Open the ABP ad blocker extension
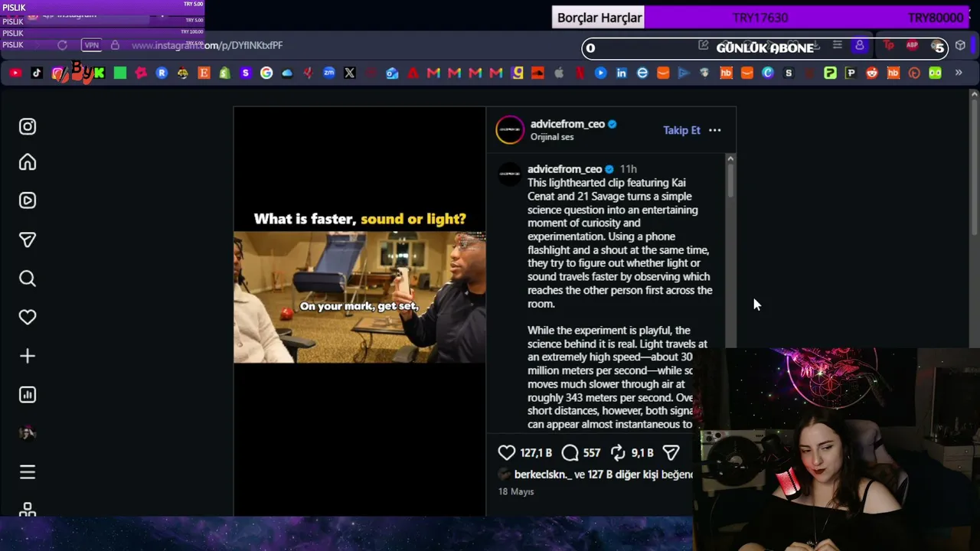The image size is (980, 551). point(912,46)
